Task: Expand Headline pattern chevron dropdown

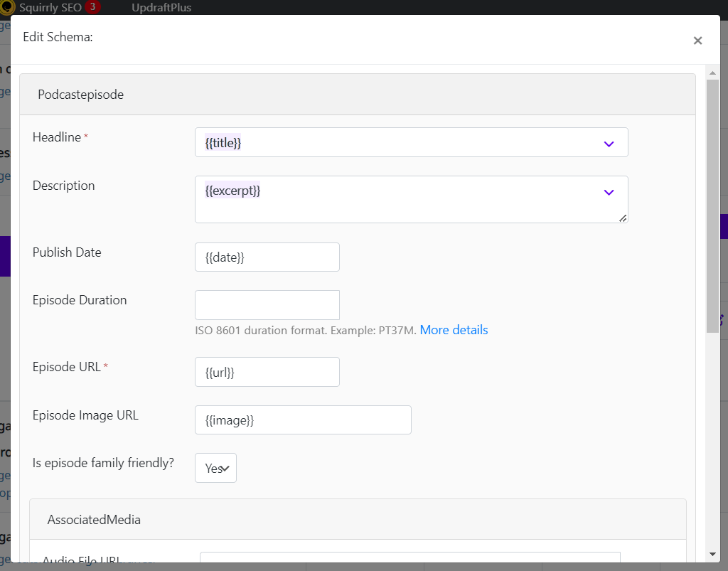Action: tap(609, 144)
